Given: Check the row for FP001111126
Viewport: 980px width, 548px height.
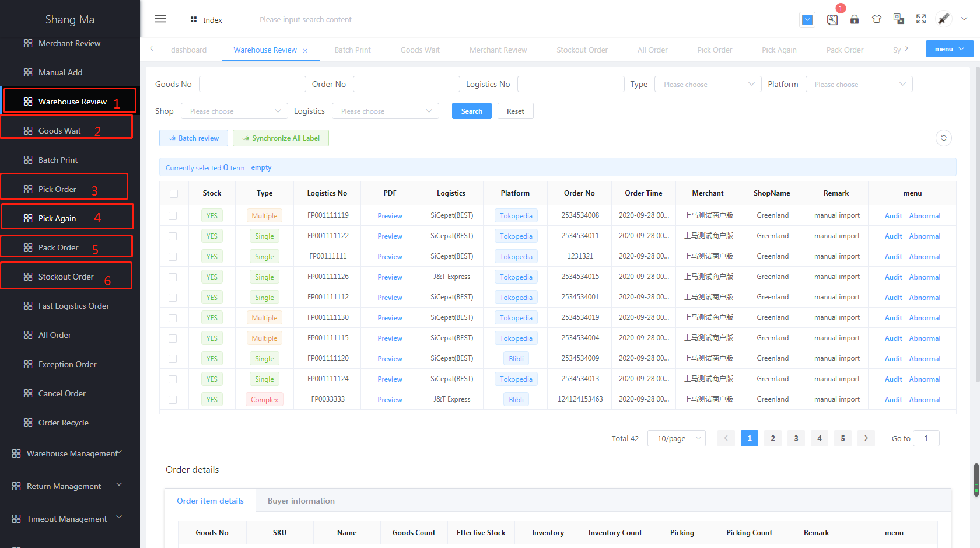Looking at the screenshot, I should coord(173,277).
